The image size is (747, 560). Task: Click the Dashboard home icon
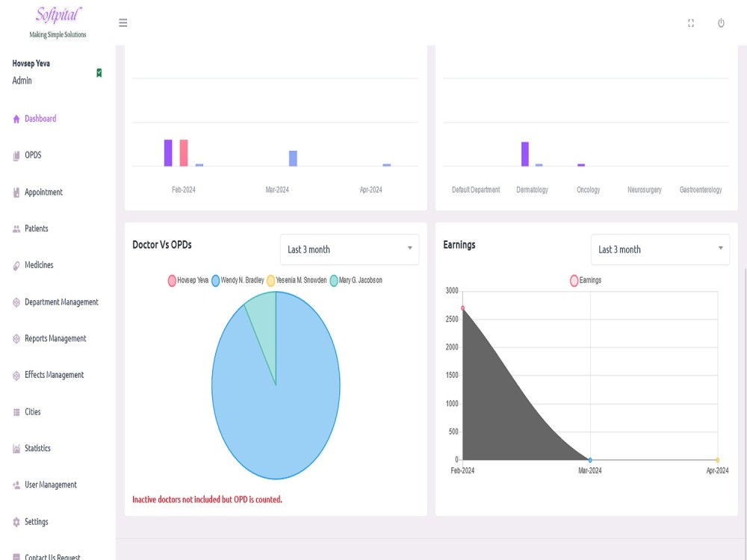[16, 119]
